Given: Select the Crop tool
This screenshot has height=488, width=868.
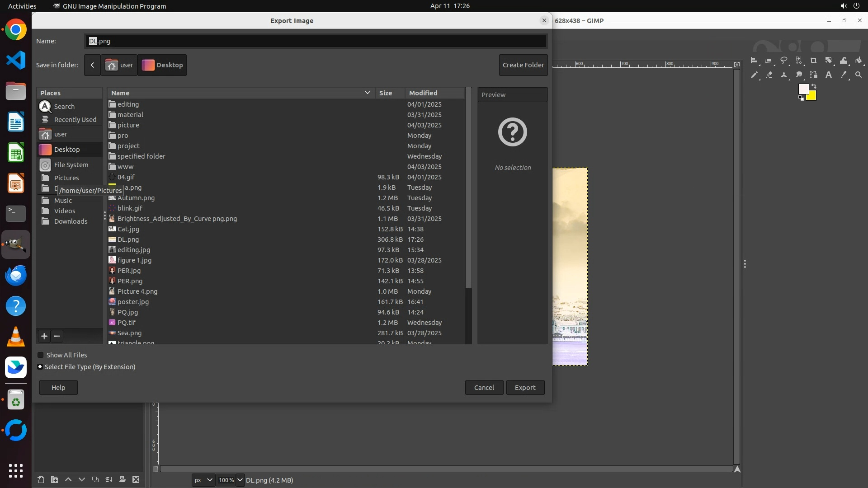Looking at the screenshot, I should pyautogui.click(x=814, y=61).
